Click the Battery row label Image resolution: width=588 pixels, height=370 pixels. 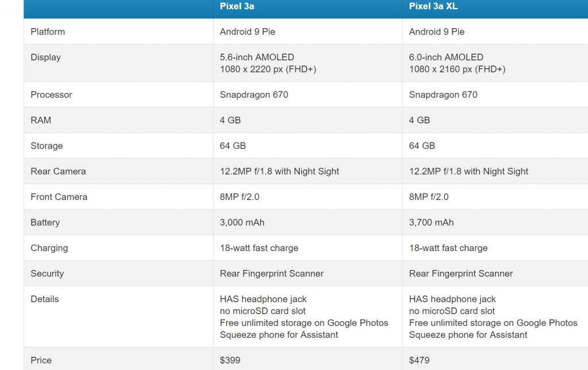tap(45, 222)
